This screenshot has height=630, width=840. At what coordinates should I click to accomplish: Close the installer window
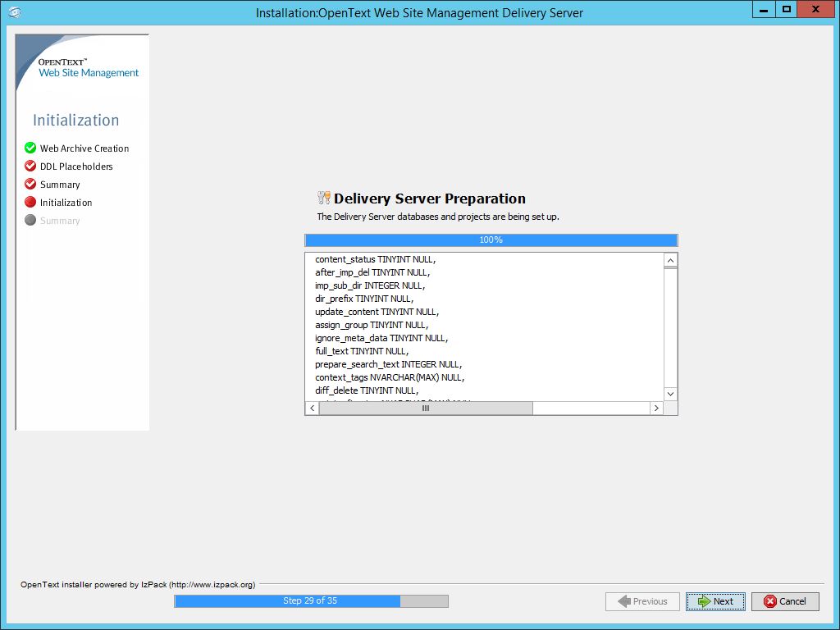click(815, 9)
